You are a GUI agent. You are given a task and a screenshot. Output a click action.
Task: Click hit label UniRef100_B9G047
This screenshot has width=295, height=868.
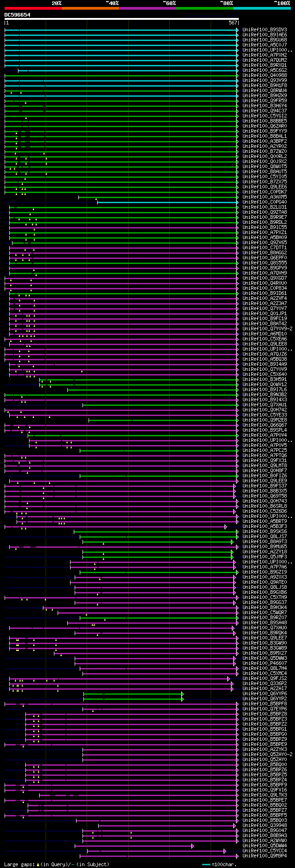pyautogui.click(x=265, y=831)
